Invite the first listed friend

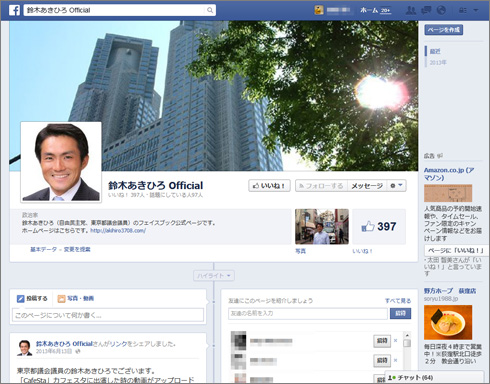pyautogui.click(x=382, y=341)
